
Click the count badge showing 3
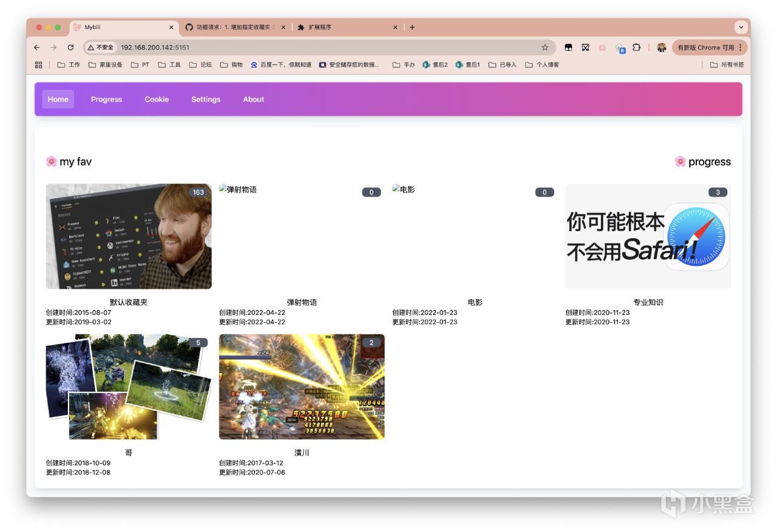(x=718, y=192)
